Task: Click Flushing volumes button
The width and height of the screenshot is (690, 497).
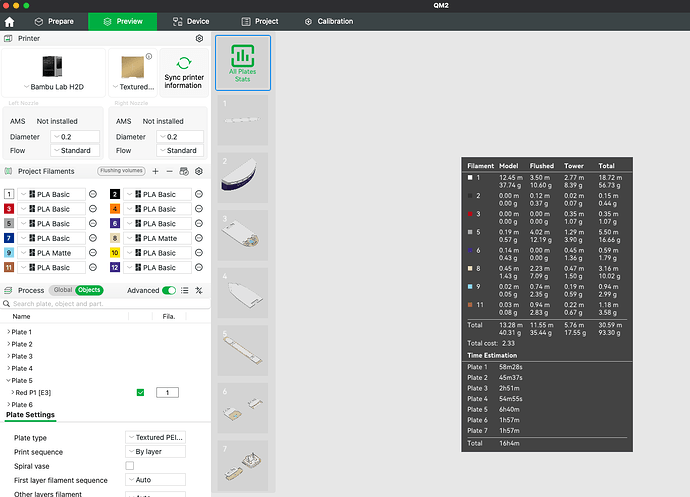Action: click(x=121, y=171)
